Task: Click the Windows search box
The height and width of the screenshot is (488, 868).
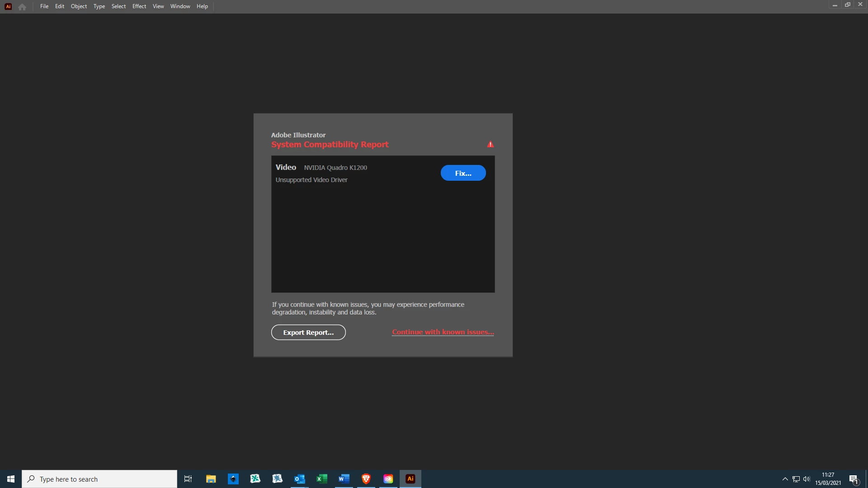Action: 99,479
